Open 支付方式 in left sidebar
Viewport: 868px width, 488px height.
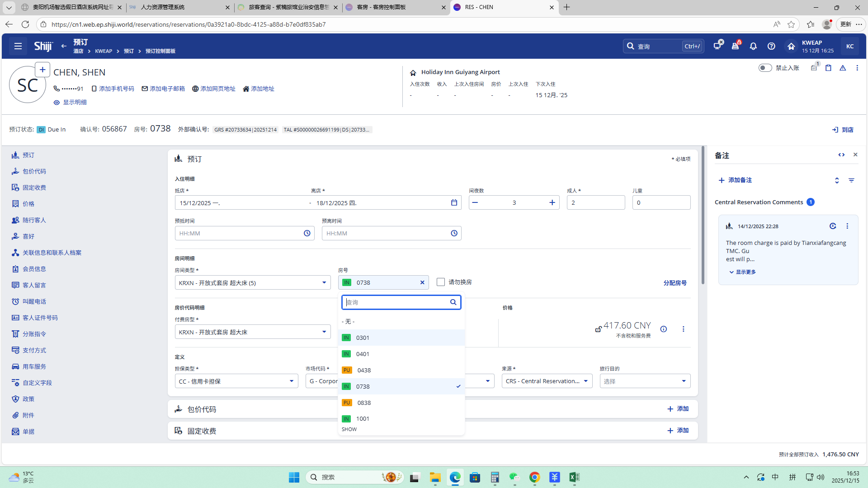coord(34,350)
